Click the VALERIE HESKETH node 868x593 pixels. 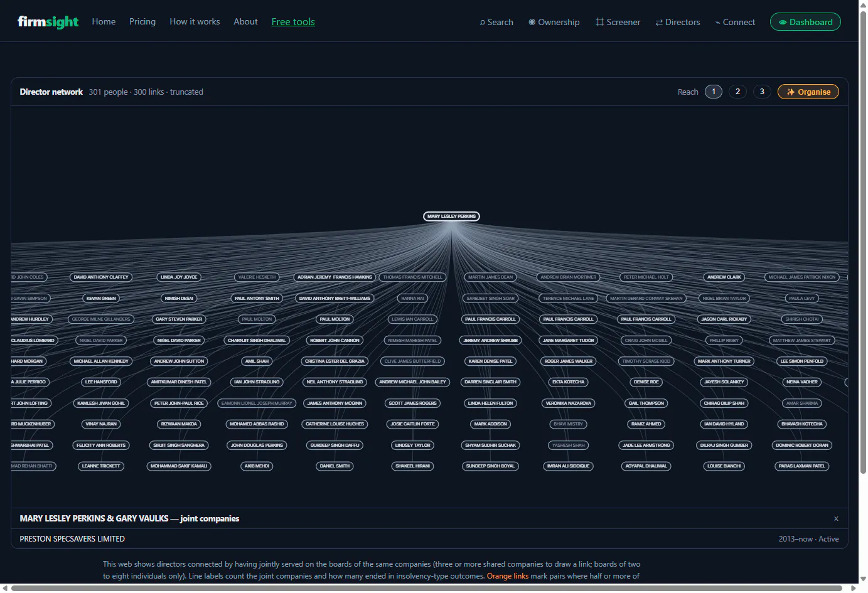pos(257,277)
